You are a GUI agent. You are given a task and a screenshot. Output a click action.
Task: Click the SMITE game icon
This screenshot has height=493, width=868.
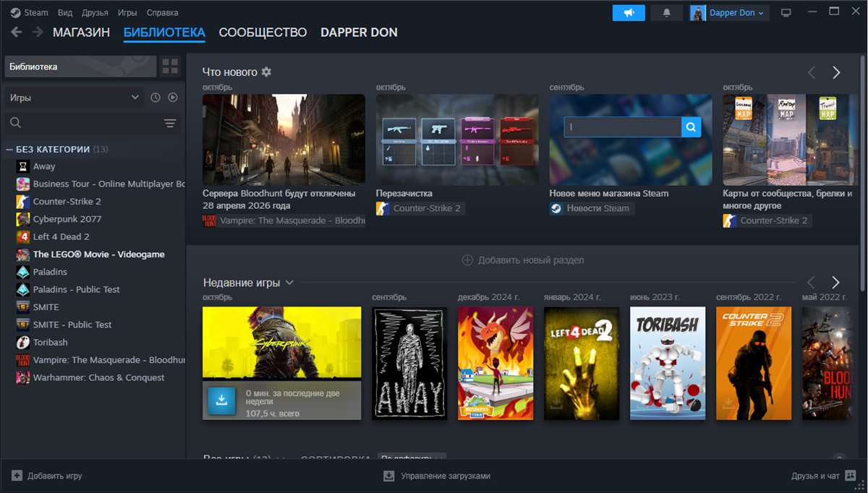[23, 306]
